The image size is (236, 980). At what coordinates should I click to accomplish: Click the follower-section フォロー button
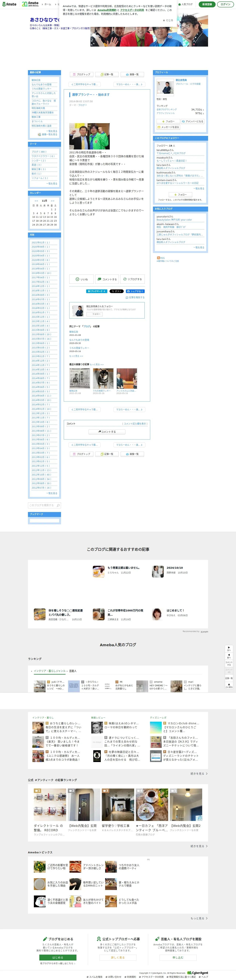pyautogui.click(x=180, y=194)
